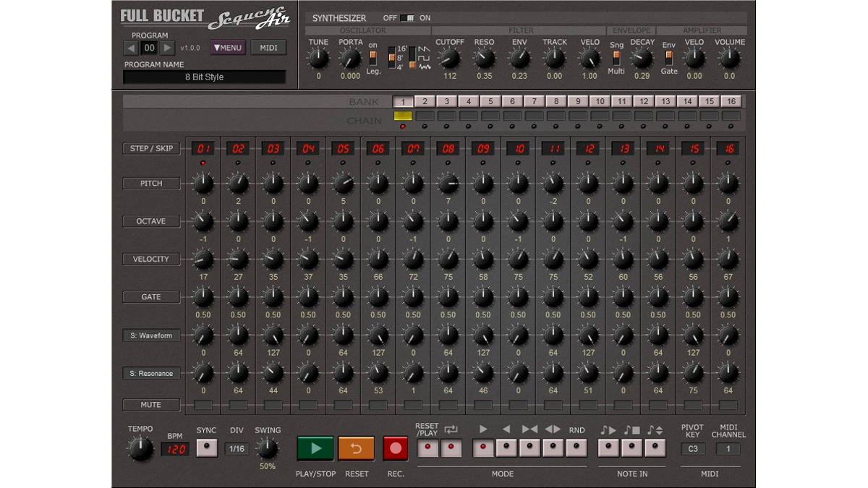The height and width of the screenshot is (488, 868).
Task: Enable note-in play mode button
Action: [x=608, y=448]
